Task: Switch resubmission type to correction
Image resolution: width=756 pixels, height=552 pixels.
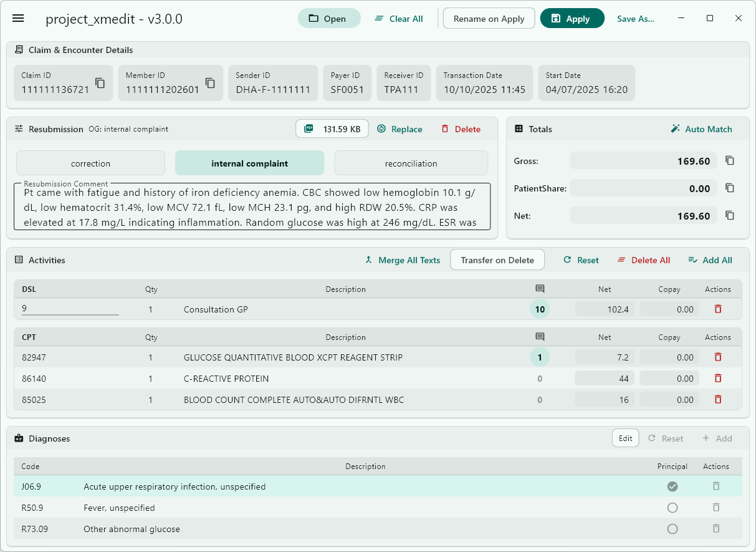Action: [x=90, y=163]
